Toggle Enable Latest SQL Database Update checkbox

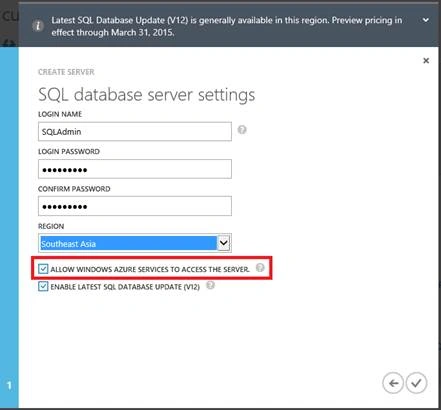point(43,286)
